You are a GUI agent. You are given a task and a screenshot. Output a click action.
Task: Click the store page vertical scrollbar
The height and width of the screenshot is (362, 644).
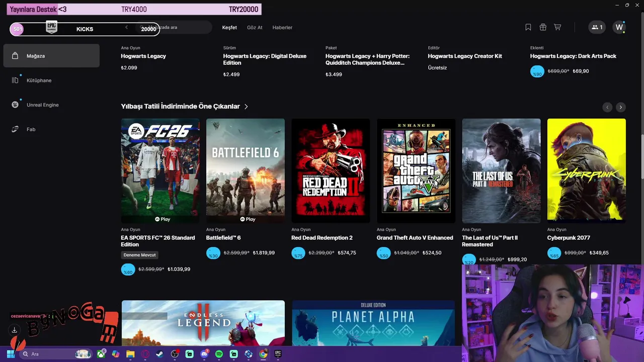(641, 156)
